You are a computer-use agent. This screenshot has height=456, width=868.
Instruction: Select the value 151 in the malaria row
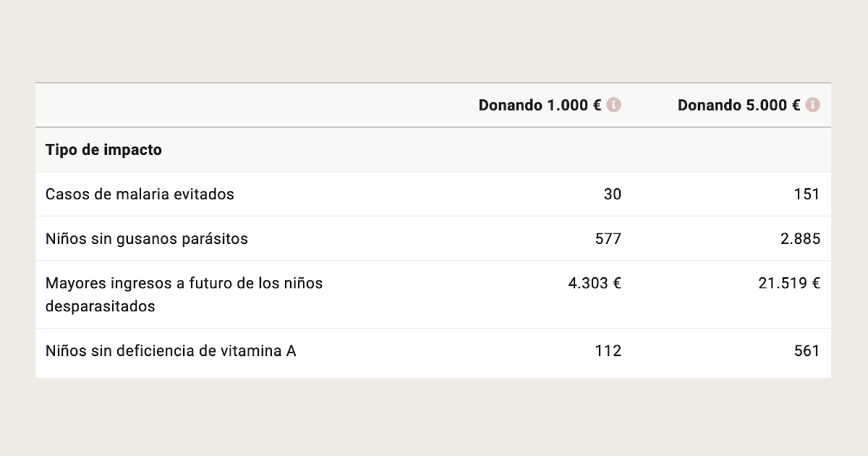click(x=807, y=194)
